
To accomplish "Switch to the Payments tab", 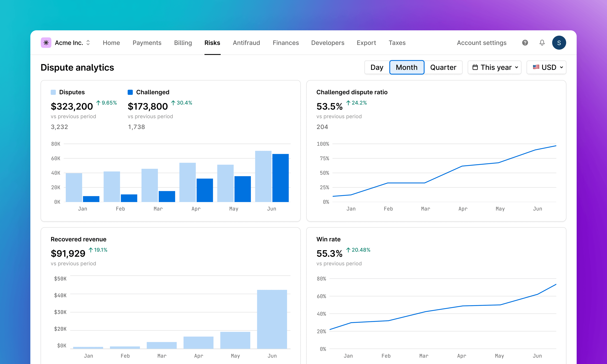I will click(147, 42).
